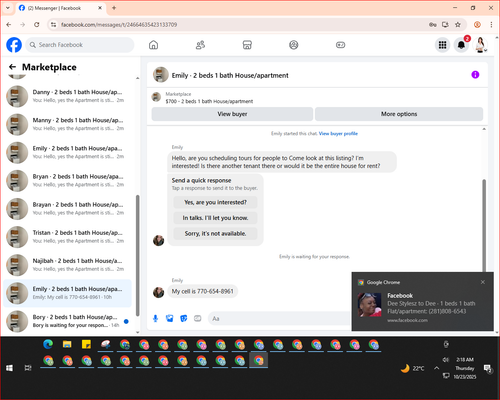Open the password manager key icon
Image resolution: width=500 pixels, height=400 pixels.
tap(433, 24)
